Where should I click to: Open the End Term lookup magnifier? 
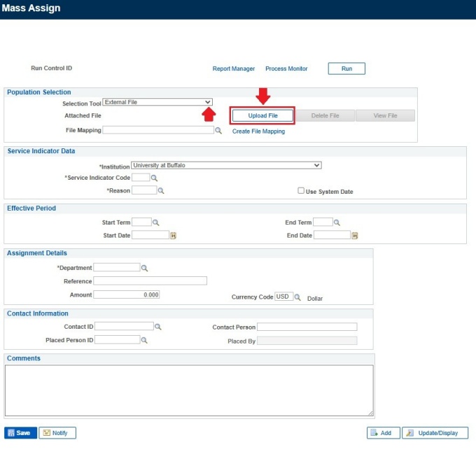[337, 222]
